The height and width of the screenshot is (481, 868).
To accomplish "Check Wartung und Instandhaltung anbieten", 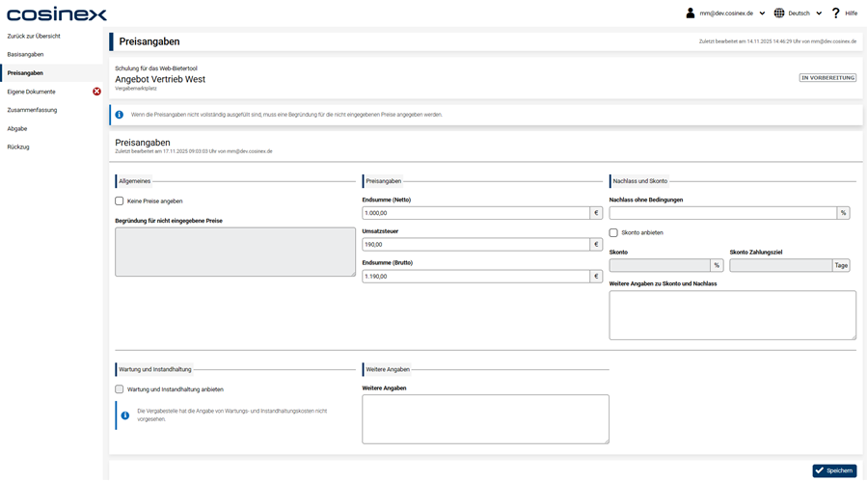I will click(x=120, y=389).
